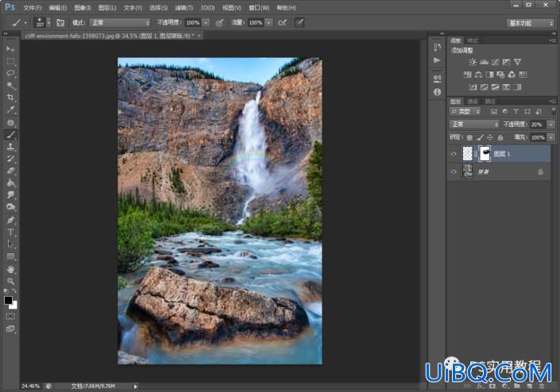Viewport: 560px width, 392px height.
Task: Open workspace 基本功能 dropdown
Action: click(530, 23)
